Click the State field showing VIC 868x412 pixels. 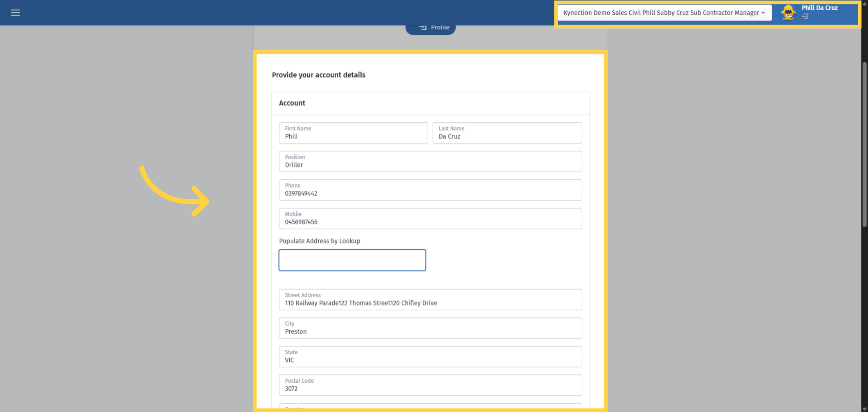(x=430, y=357)
